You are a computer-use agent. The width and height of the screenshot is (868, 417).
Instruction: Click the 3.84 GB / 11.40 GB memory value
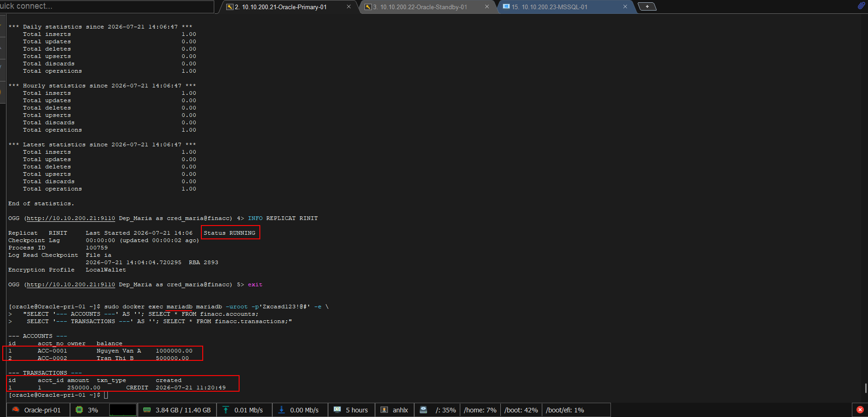(183, 410)
